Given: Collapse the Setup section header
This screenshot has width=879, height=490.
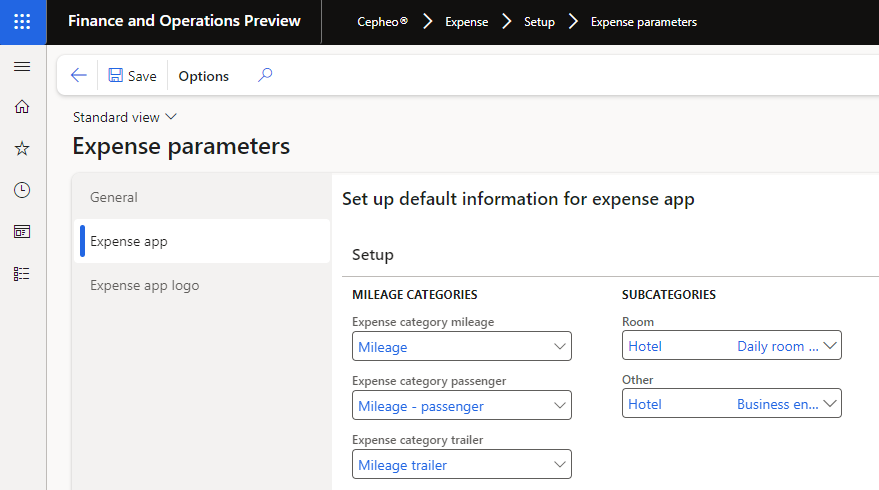Looking at the screenshot, I should point(373,255).
